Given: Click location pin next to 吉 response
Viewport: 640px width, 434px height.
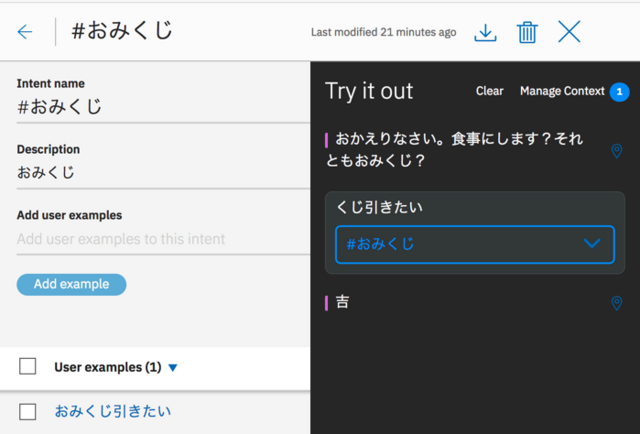Looking at the screenshot, I should click(616, 303).
